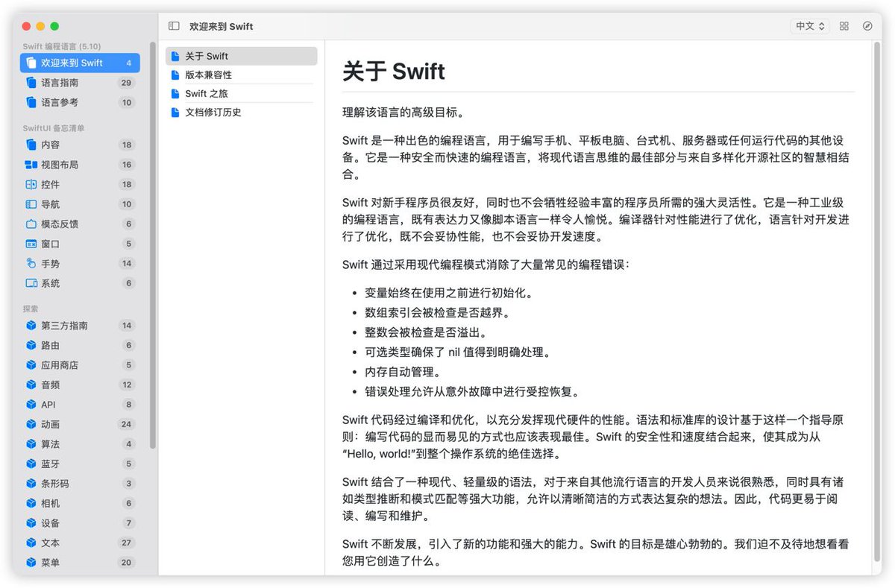Viewport: 895px width, 588px height.
Task: Click the 内容 sidebar icon
Action: point(31,145)
